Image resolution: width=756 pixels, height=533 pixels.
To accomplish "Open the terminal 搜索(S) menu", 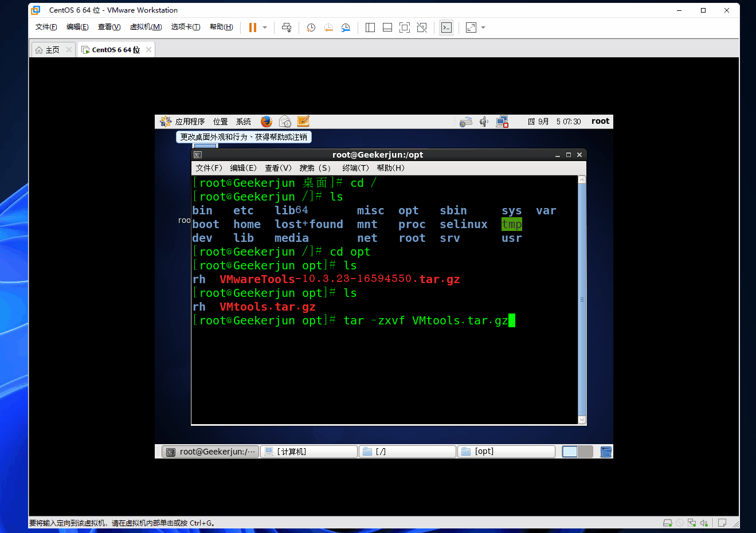I will pos(315,168).
